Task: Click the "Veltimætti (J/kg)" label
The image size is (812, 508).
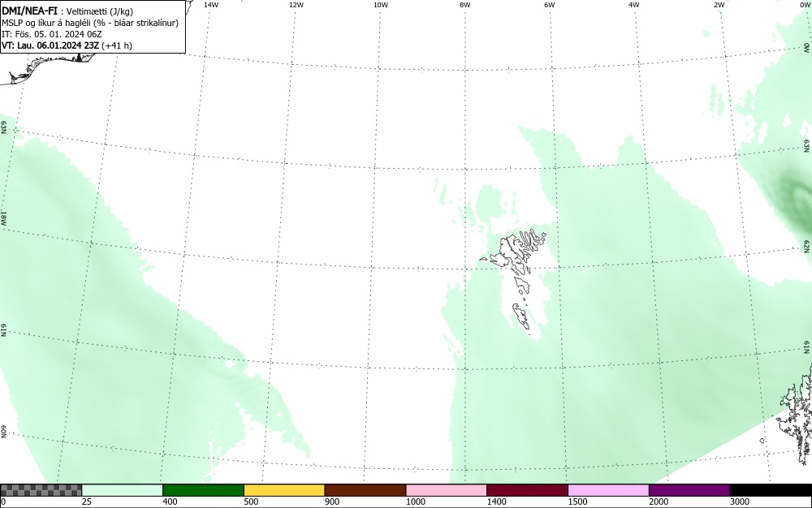Action: pos(99,12)
